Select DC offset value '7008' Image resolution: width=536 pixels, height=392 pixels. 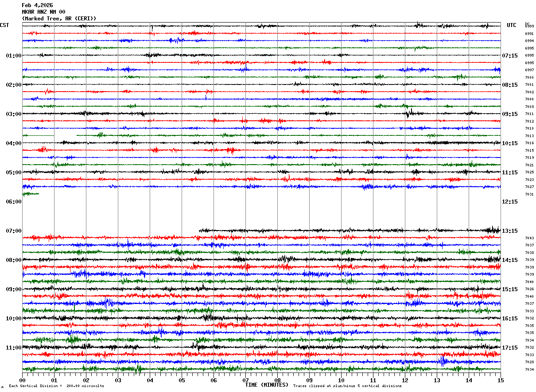point(529,107)
